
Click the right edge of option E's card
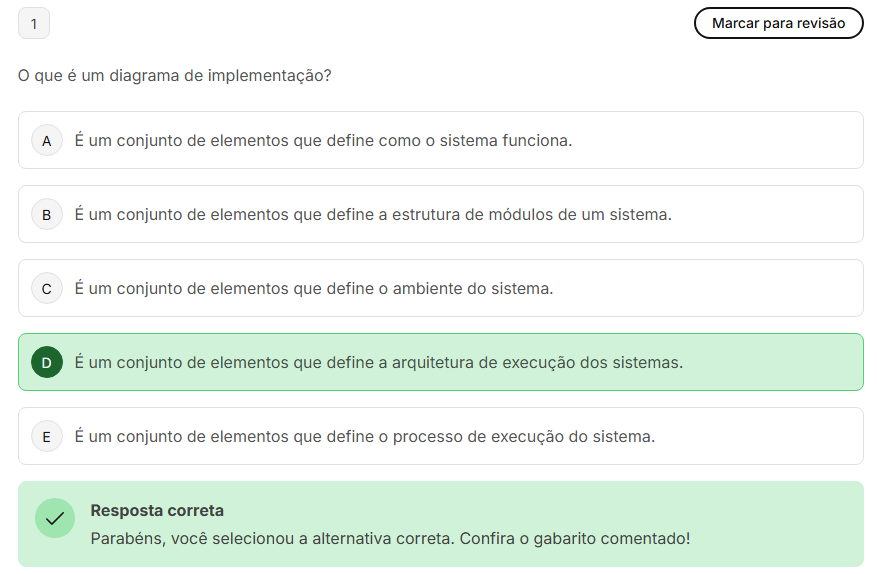(x=858, y=436)
